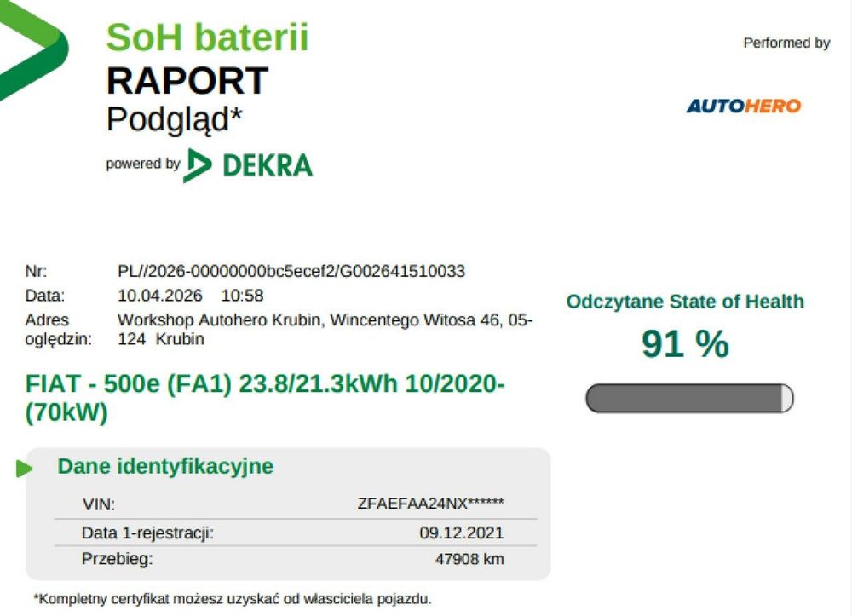Click the "SoH baterii" title
Screen dimensions: 852x616
(207, 37)
